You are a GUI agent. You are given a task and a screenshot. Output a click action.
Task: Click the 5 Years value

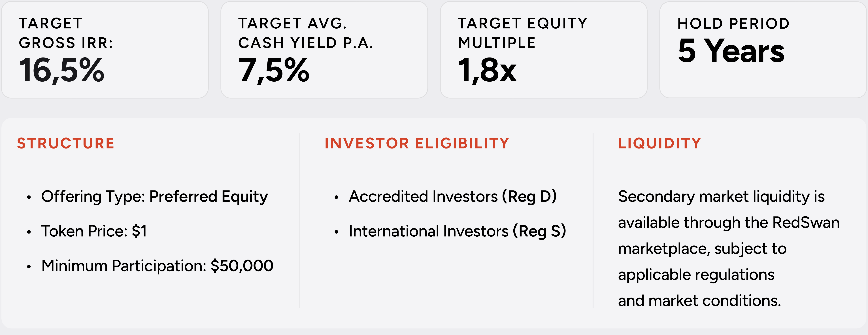click(731, 50)
